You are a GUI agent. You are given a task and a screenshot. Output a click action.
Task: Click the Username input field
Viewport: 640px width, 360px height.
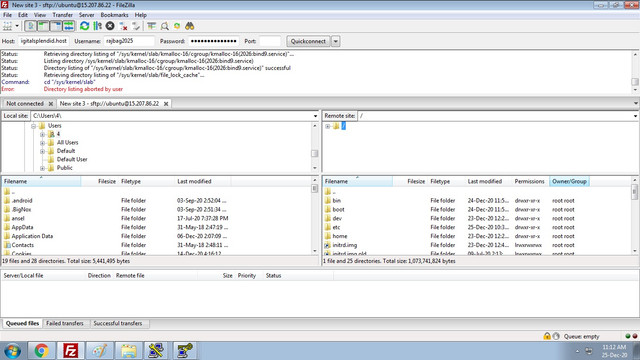[129, 41]
